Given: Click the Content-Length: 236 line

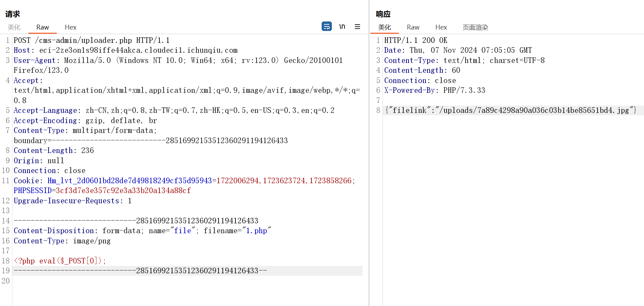Looking at the screenshot, I should [x=53, y=151].
